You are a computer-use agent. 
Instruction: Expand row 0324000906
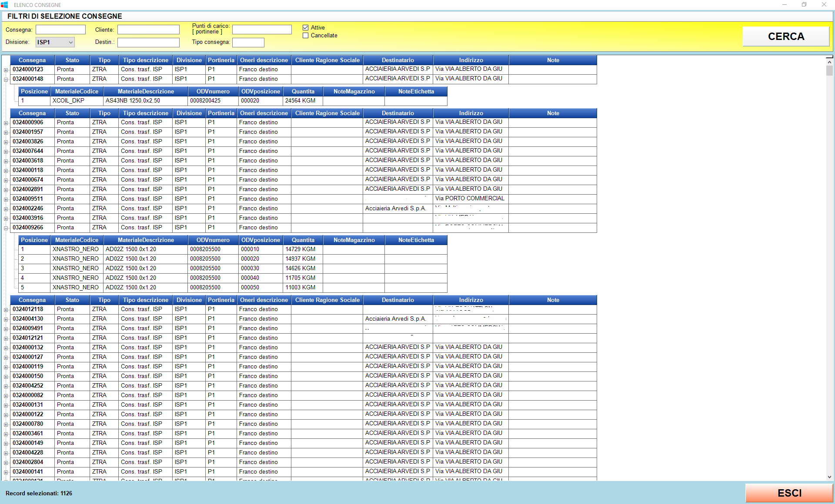[x=6, y=123]
